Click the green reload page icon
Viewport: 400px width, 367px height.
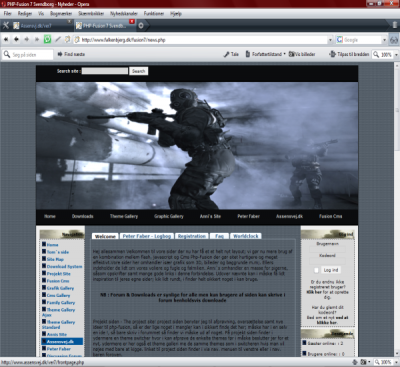point(47,39)
